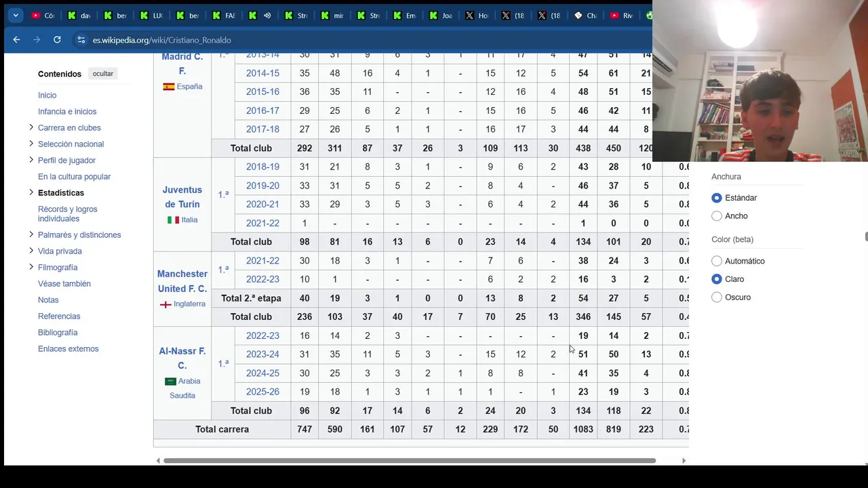Image resolution: width=868 pixels, height=488 pixels.
Task: Open the Juventus de Turín club link
Action: click(182, 197)
